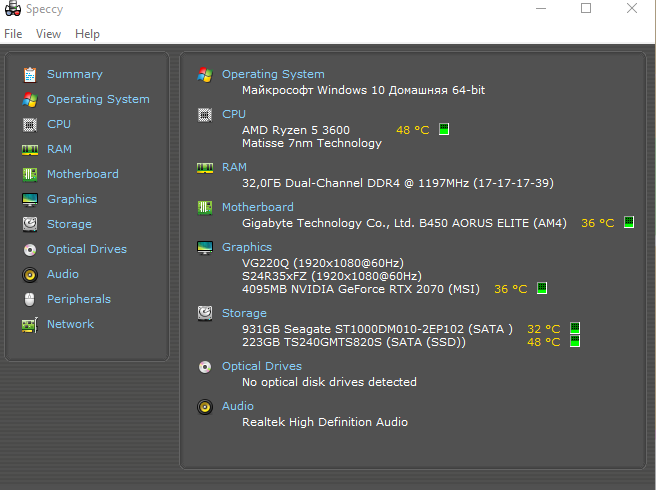
Task: Click 'Майкрософт Windows 10 Домашняя 64-bit' text
Action: pos(364,90)
